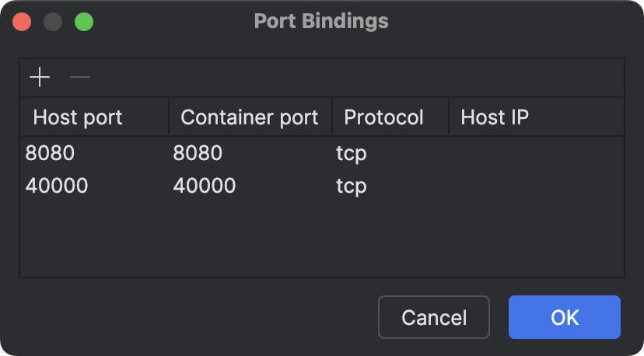Add a new port binding
This screenshot has width=644, height=356.
coord(39,78)
